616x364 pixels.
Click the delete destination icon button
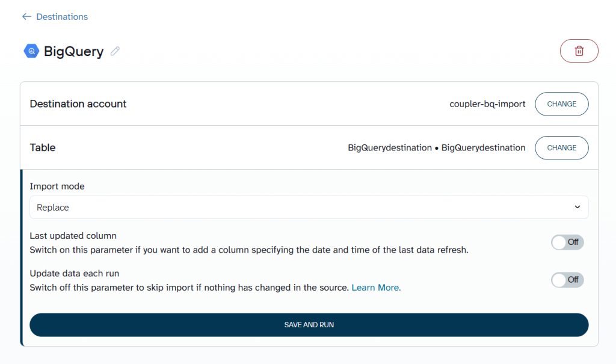point(579,51)
